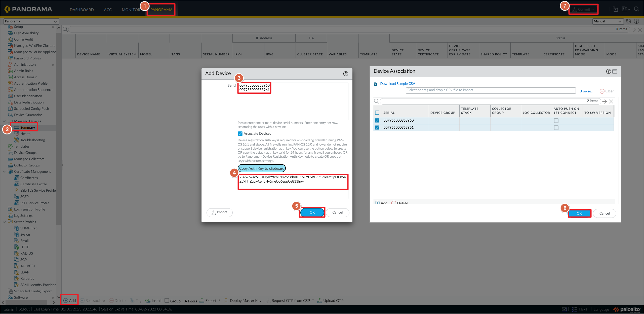Click the sidebar horizontal scrollbar
This screenshot has height=314, width=644.
[26, 302]
